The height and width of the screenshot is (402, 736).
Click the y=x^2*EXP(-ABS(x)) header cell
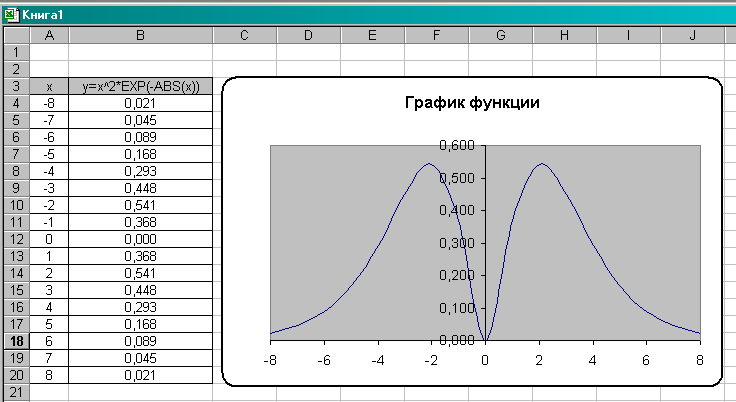[x=140, y=86]
